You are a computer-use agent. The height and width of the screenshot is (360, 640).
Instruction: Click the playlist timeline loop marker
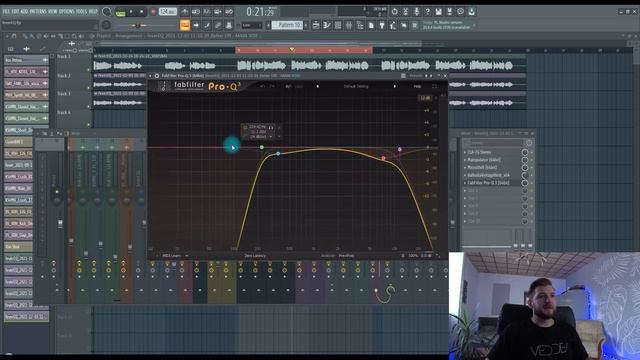point(292,50)
